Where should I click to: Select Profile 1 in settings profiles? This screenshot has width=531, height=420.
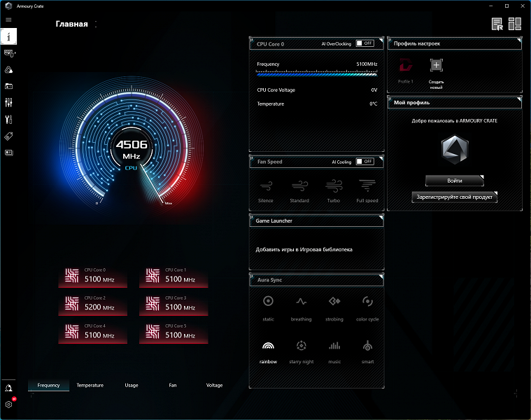[405, 71]
